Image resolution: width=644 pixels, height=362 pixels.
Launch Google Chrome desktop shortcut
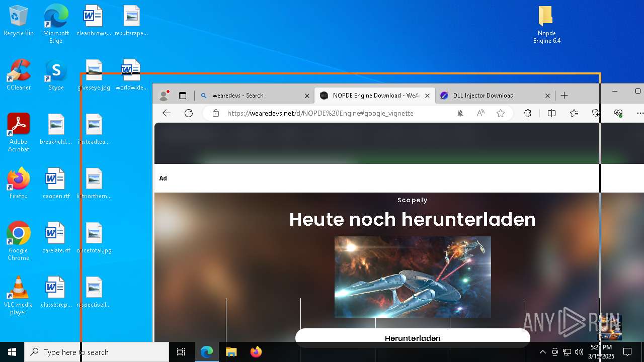(19, 241)
